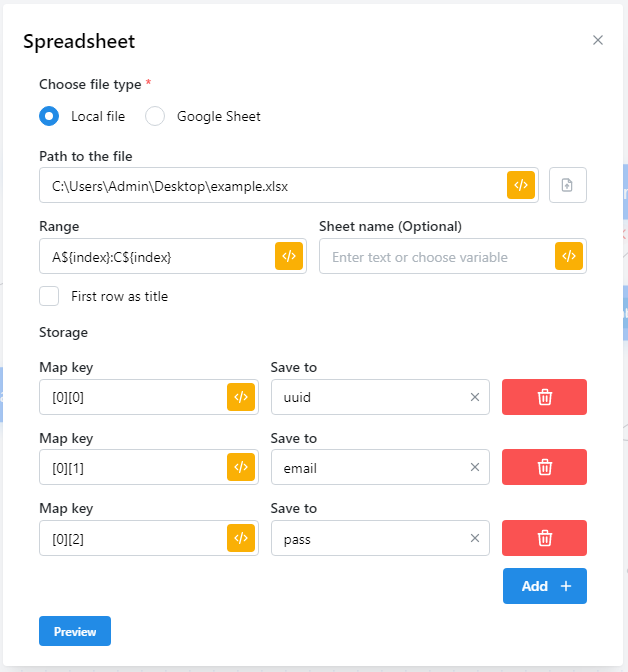Delete the email storage row
The width and height of the screenshot is (628, 672).
tap(544, 467)
